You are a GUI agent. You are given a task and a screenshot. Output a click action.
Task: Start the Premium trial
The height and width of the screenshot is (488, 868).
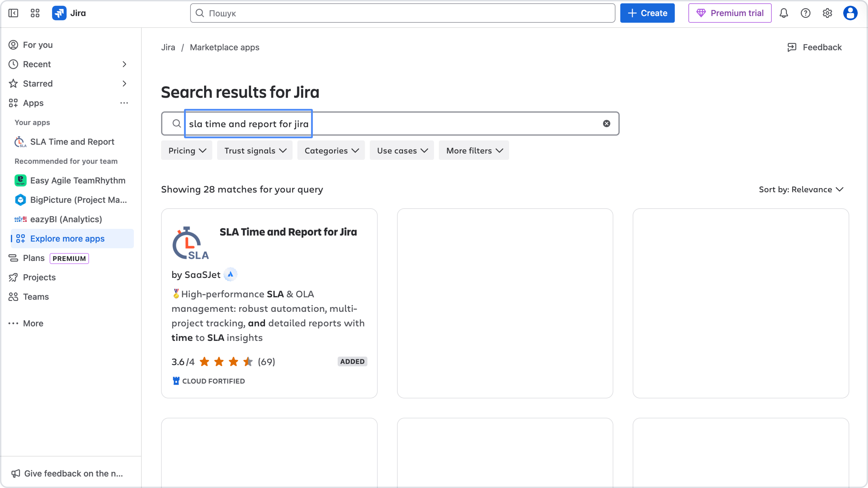click(730, 13)
